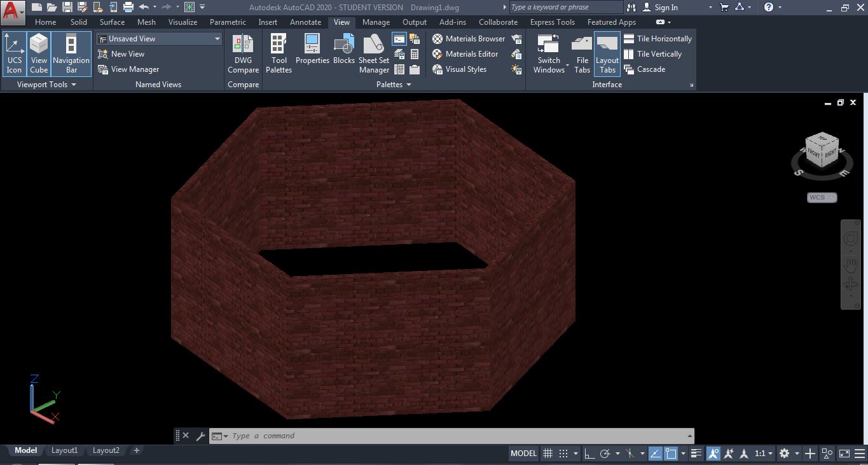Open the Tool Palettes panel
This screenshot has height=465, width=868.
click(279, 54)
